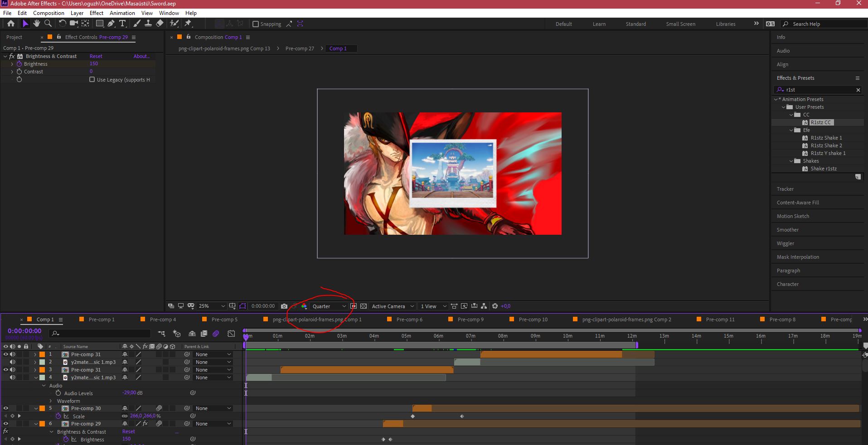Switch to the Pre-comp 4 timeline tab

pos(163,319)
